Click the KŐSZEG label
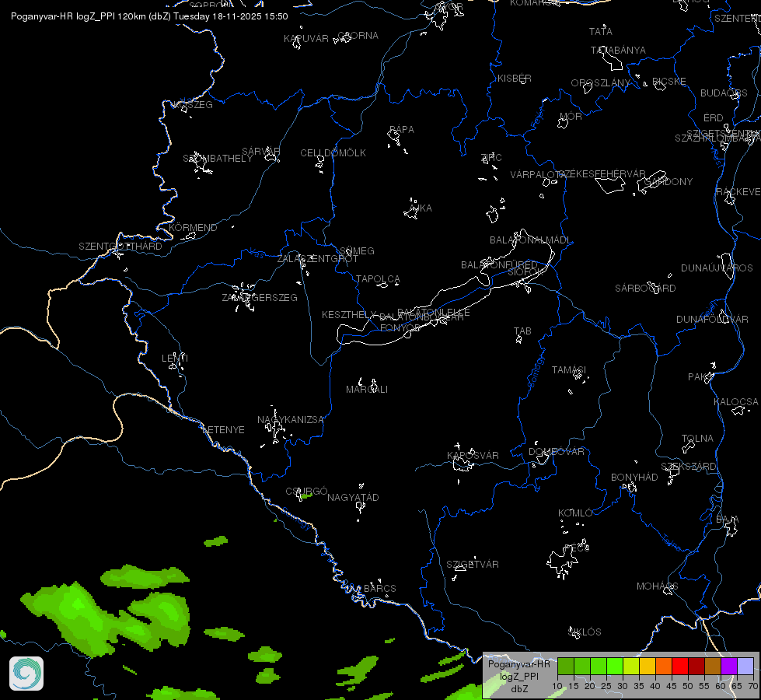Viewport: 761px width, 700px height. [x=193, y=105]
